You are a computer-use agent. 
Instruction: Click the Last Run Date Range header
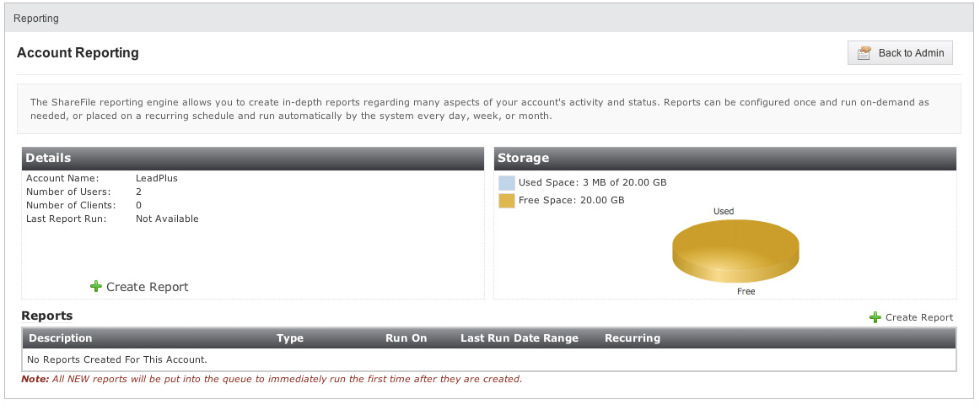(x=520, y=338)
